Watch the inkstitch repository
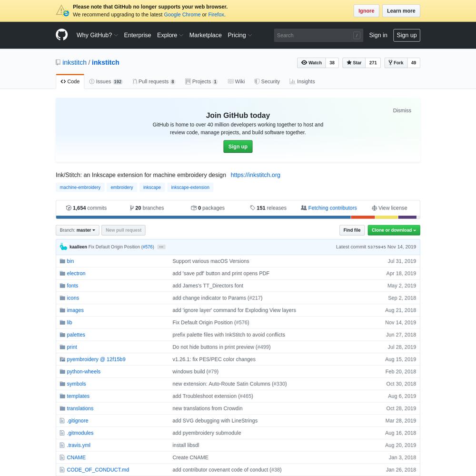 click(311, 63)
